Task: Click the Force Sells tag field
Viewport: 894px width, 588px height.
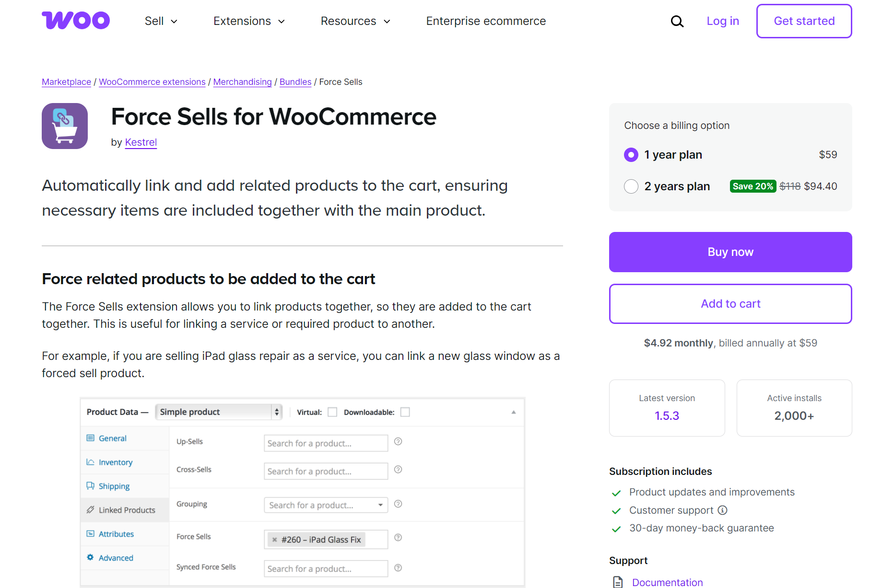Action: pos(326,540)
